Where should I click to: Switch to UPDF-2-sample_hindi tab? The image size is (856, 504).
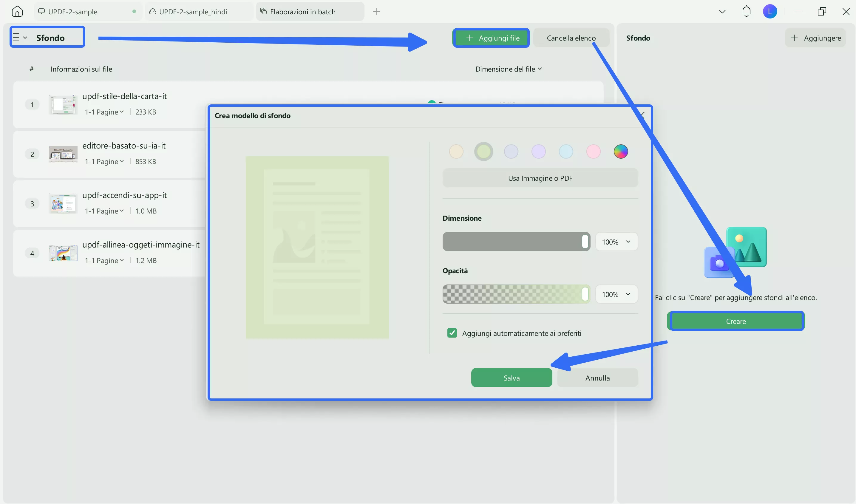[193, 12]
